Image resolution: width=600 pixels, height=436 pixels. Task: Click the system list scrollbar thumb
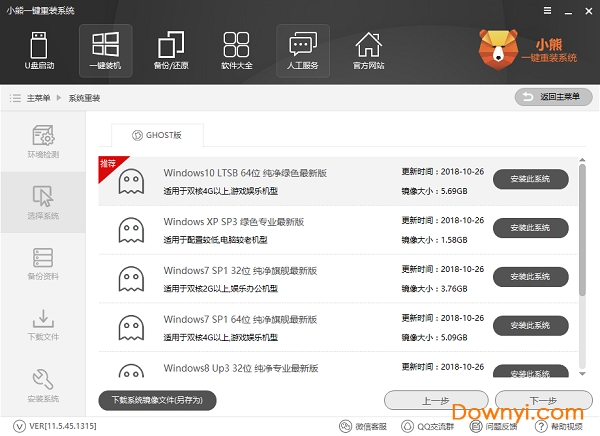(x=582, y=230)
